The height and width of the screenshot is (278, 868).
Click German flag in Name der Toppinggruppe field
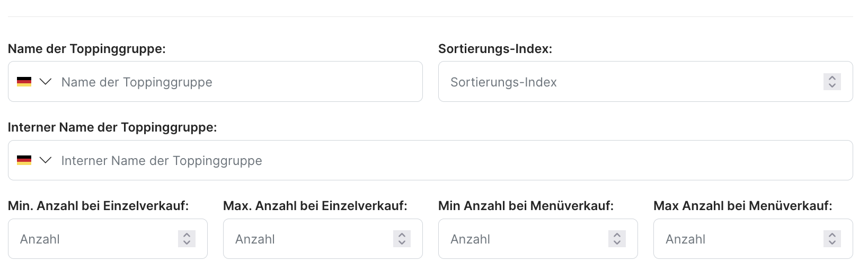[24, 82]
